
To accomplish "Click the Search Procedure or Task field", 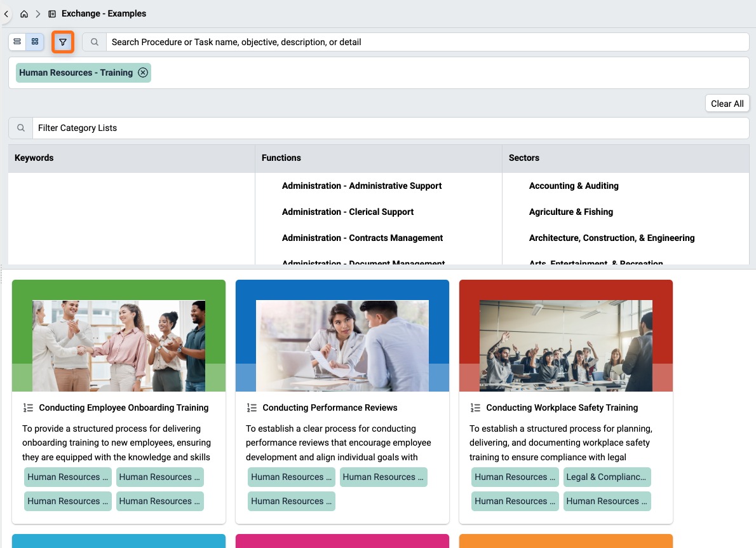I will [x=428, y=42].
